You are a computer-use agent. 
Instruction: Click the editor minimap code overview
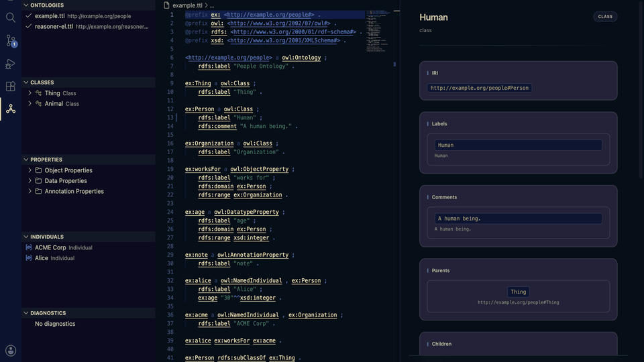click(x=376, y=32)
